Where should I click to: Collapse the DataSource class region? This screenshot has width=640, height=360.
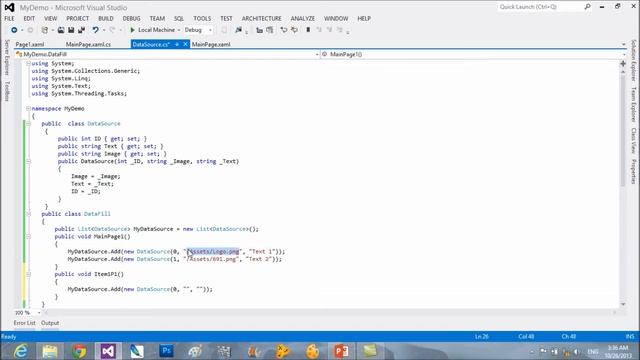point(28,124)
